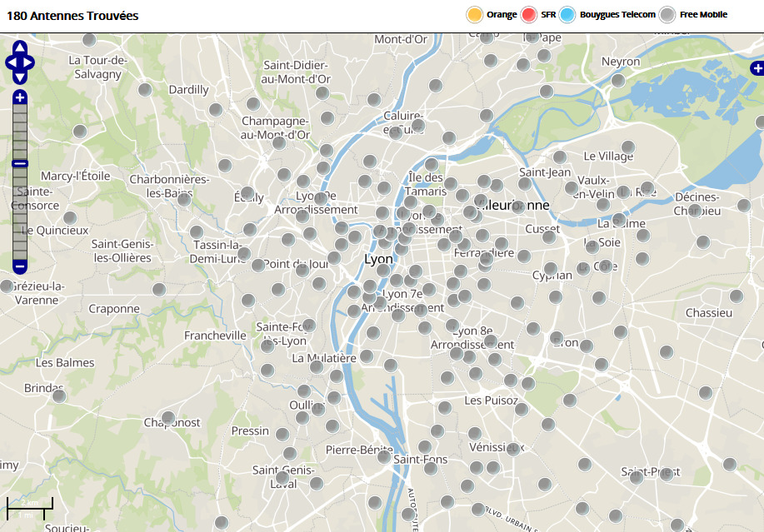Pan the map west with left arrow
The height and width of the screenshot is (532, 764).
coord(10,62)
